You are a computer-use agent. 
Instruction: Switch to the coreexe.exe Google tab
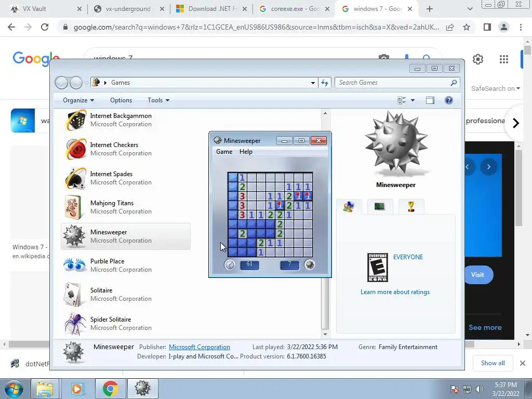(296, 9)
